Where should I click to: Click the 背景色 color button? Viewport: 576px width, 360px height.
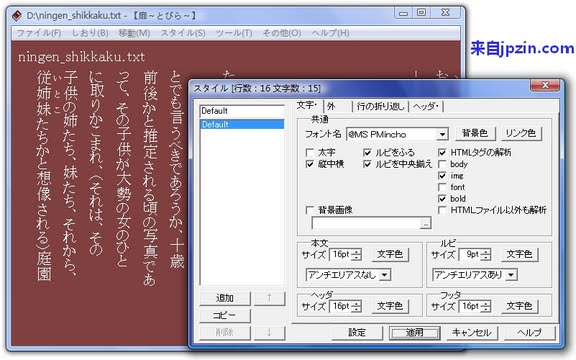point(475,133)
